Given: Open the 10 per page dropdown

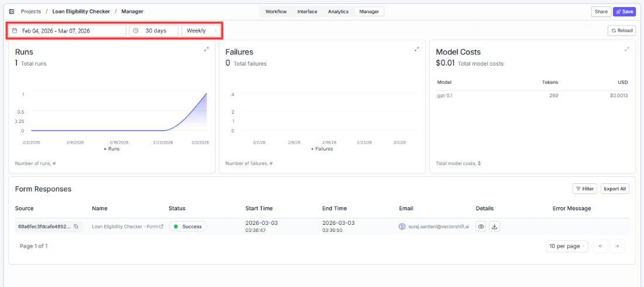Looking at the screenshot, I should point(567,247).
